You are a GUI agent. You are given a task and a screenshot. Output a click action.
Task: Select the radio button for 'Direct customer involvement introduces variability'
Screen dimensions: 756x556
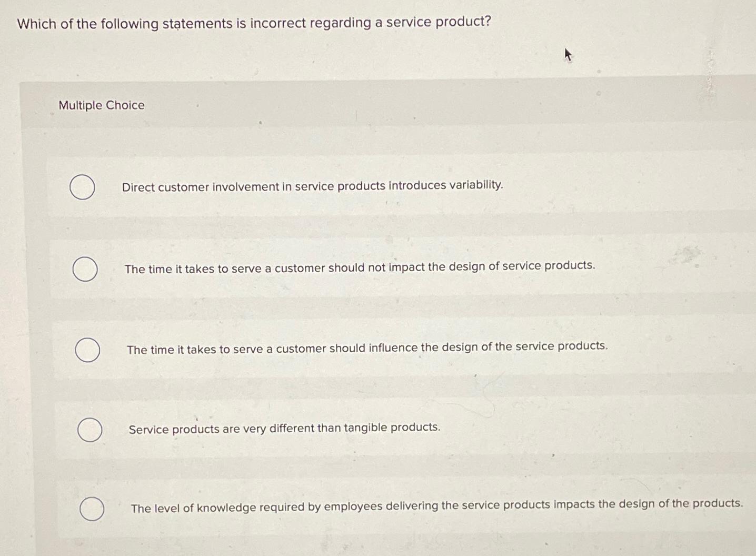(82, 187)
